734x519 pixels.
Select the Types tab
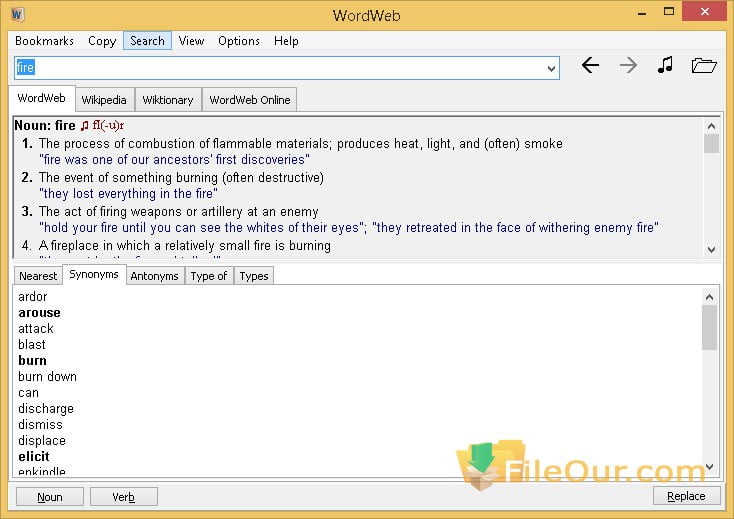(x=254, y=276)
